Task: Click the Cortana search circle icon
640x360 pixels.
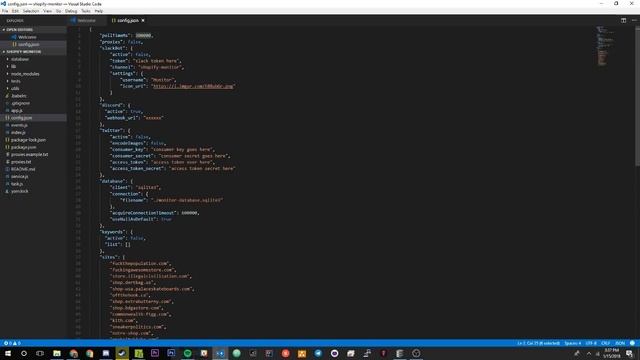Action: 24,353
